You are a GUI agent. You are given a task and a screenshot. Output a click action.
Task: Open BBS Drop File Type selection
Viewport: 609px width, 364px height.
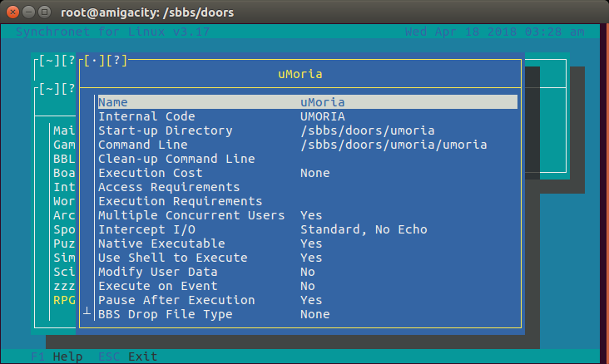click(165, 314)
